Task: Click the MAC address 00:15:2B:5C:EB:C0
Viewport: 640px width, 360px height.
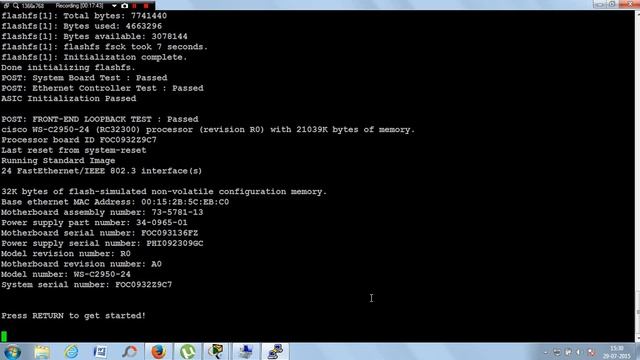Action: click(x=185, y=202)
